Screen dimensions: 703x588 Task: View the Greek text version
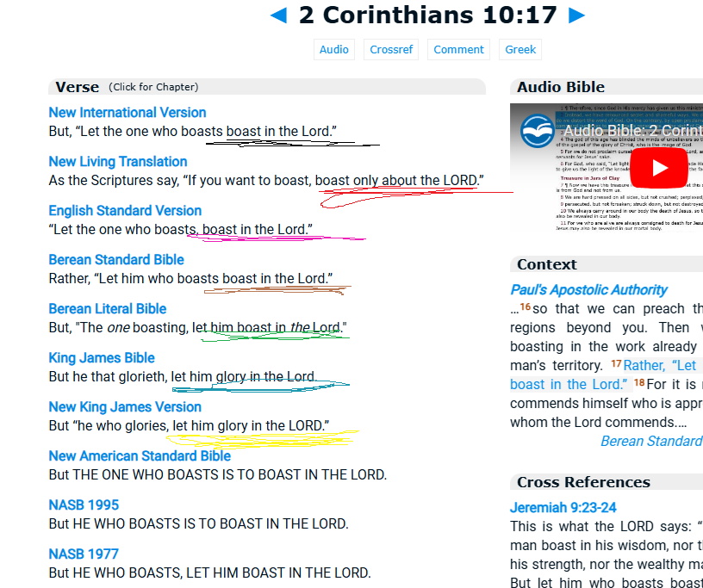(519, 49)
